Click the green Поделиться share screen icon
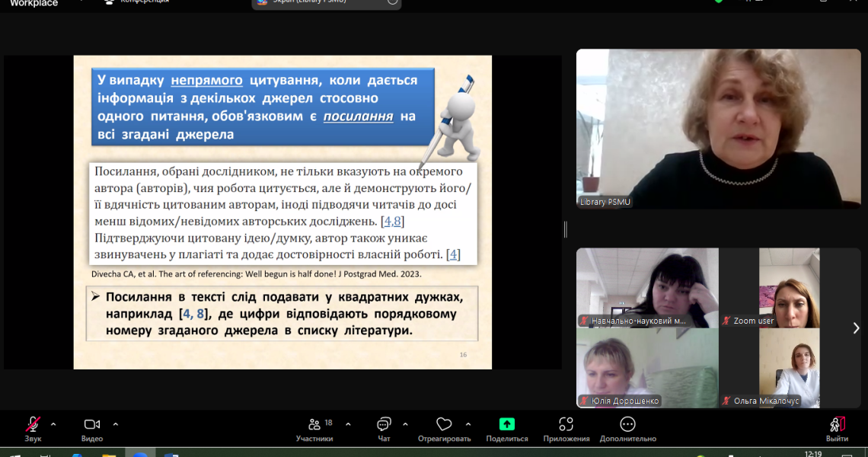This screenshot has height=457, width=868. pyautogui.click(x=506, y=424)
